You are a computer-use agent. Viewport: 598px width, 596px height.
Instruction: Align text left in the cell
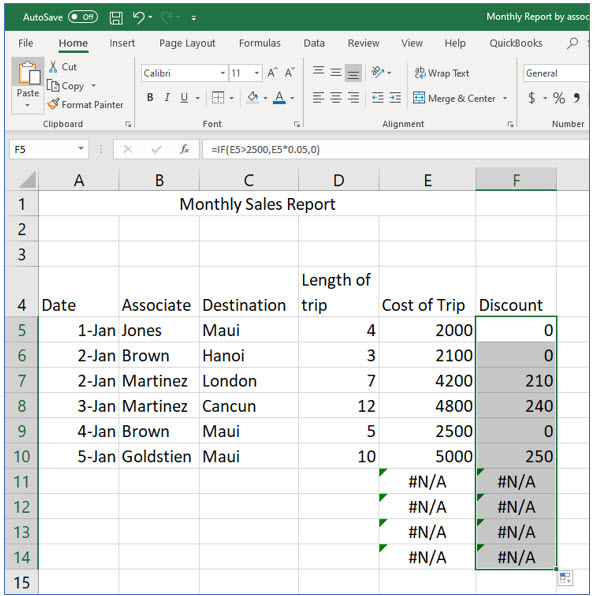click(318, 98)
